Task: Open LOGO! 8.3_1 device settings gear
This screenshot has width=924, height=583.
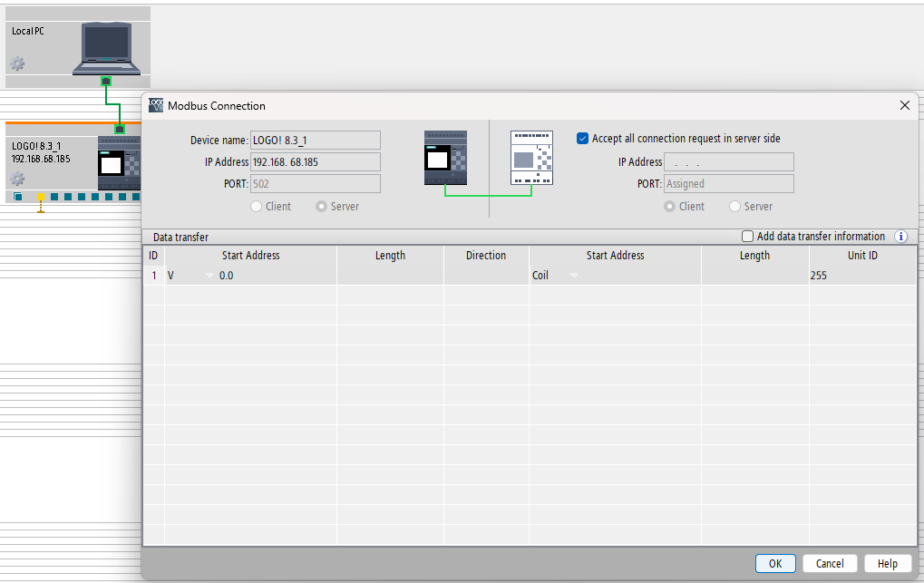Action: tap(17, 179)
